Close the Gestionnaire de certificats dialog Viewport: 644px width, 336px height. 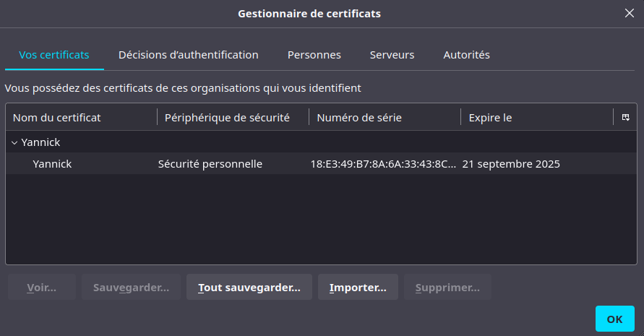(x=629, y=13)
